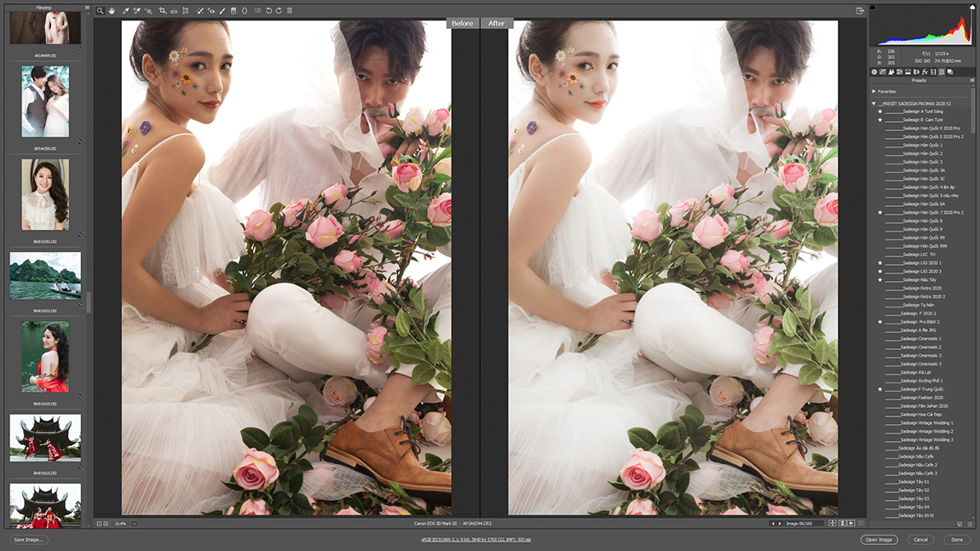Open the workflow options link
Image resolution: width=980 pixels, height=551 pixels.
click(477, 540)
